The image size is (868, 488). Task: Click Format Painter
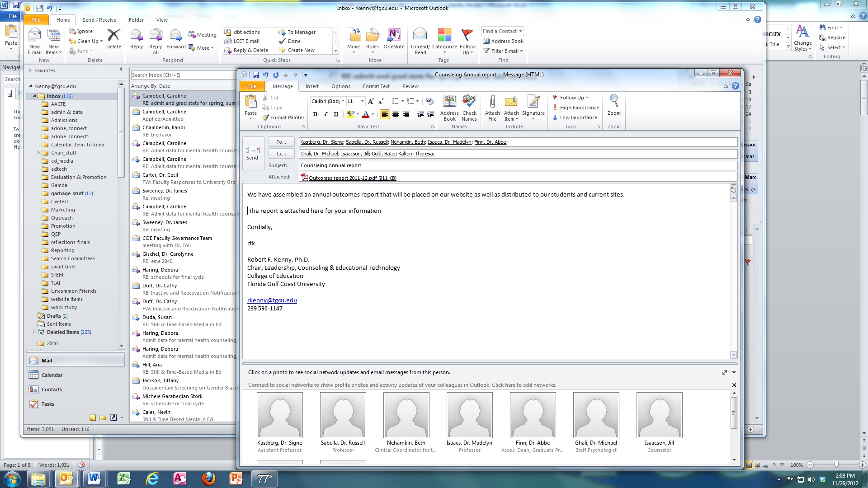[283, 117]
